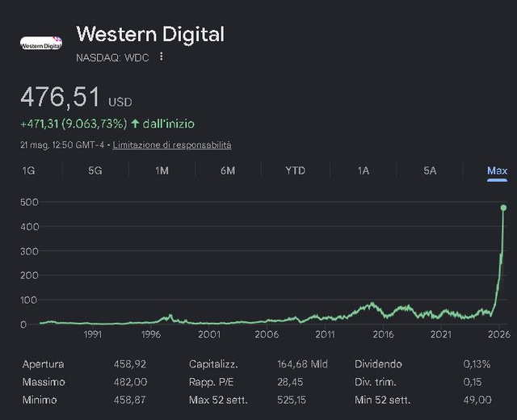Switch chart to 1M range

[x=162, y=170]
